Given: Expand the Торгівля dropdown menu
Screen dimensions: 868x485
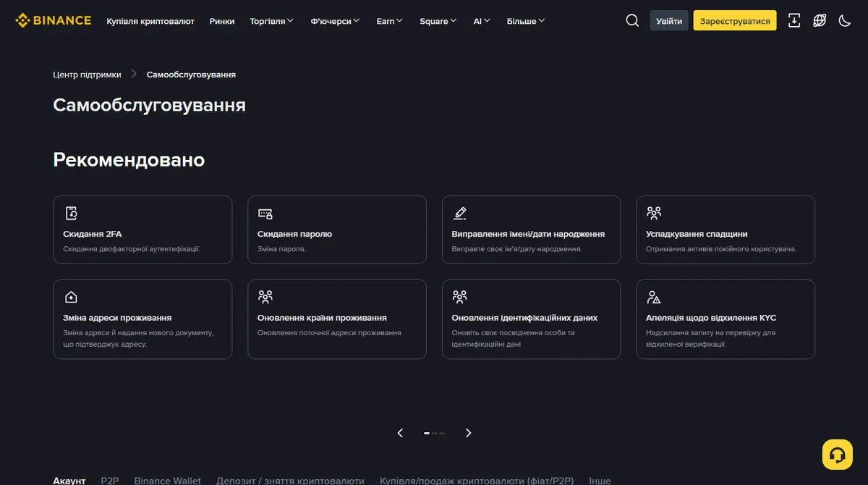Looking at the screenshot, I should [x=272, y=21].
